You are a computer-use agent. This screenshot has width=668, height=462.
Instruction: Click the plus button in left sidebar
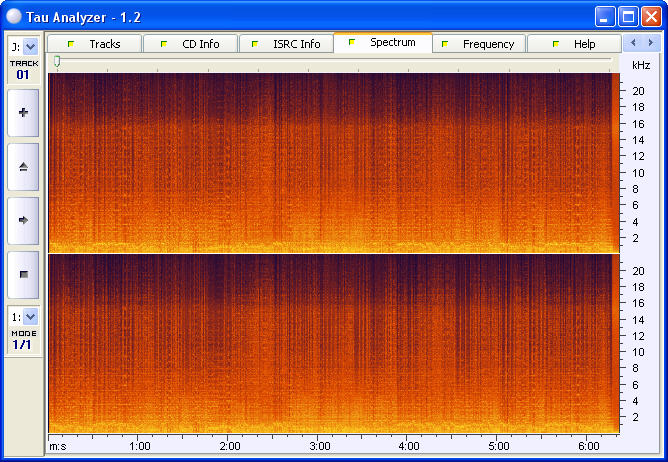pyautogui.click(x=23, y=113)
